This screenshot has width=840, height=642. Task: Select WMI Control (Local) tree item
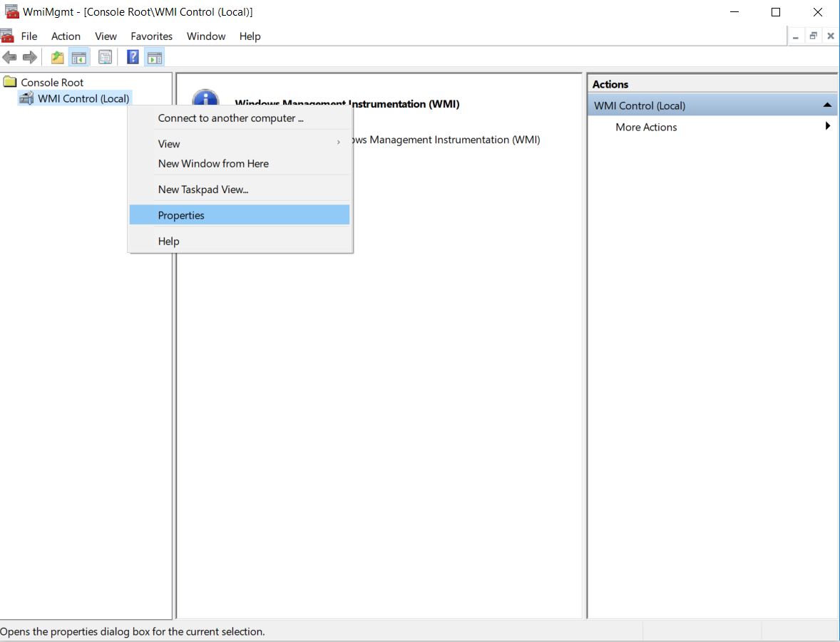coord(83,98)
